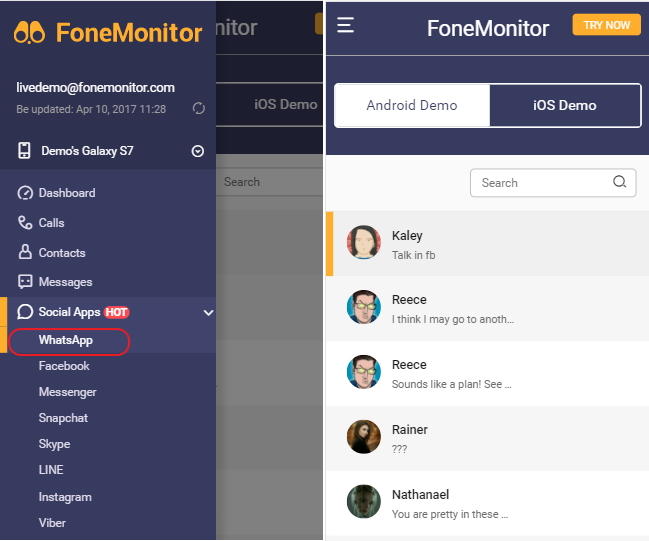This screenshot has width=649, height=541.
Task: Click the Messages chat icon
Action: (x=25, y=282)
